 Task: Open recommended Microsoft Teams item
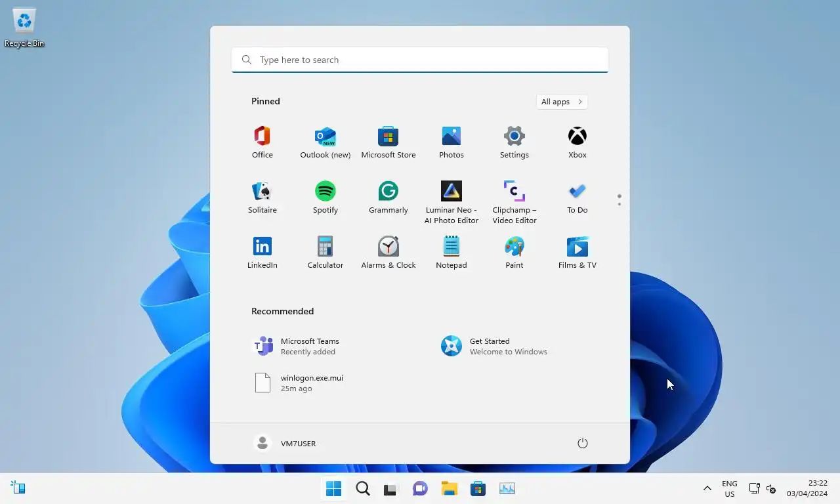click(297, 346)
